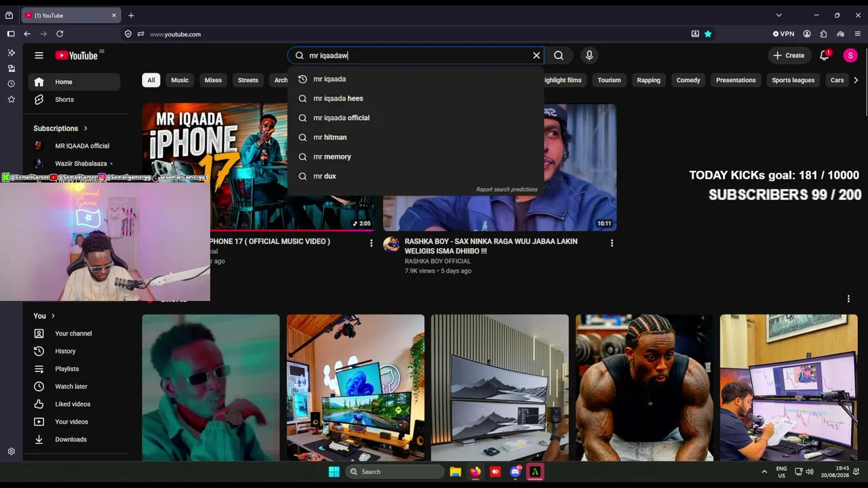Expand the Subscriptions section chevron

pos(85,128)
